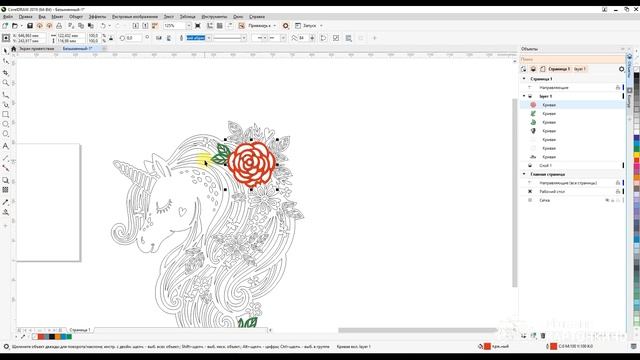The width and height of the screenshot is (640, 360).
Task: Switch to Экран приветствия tab
Action: [x=37, y=49]
